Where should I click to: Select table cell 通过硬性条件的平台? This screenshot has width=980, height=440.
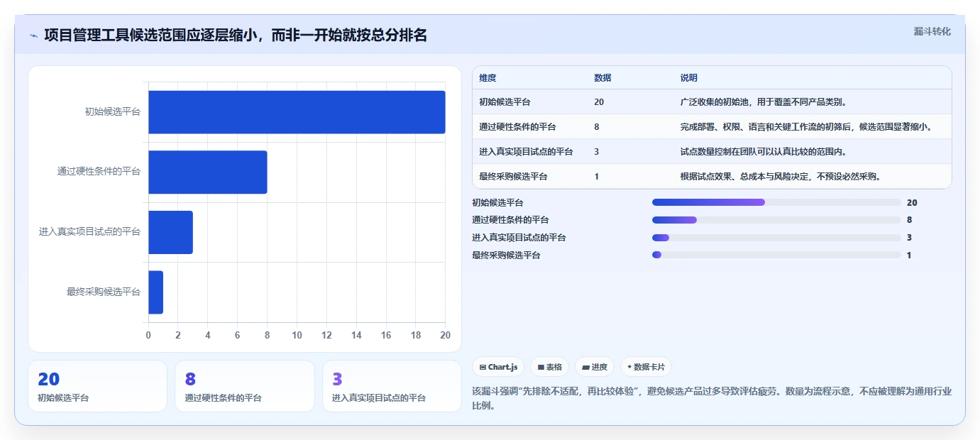pyautogui.click(x=517, y=127)
